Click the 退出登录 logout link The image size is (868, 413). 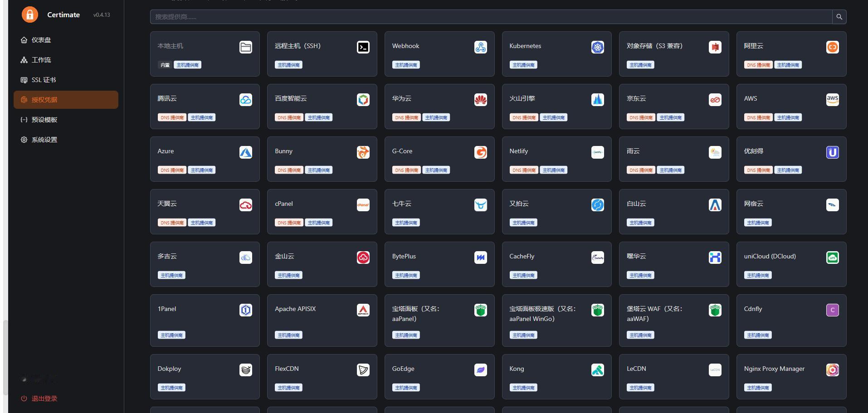(39, 398)
